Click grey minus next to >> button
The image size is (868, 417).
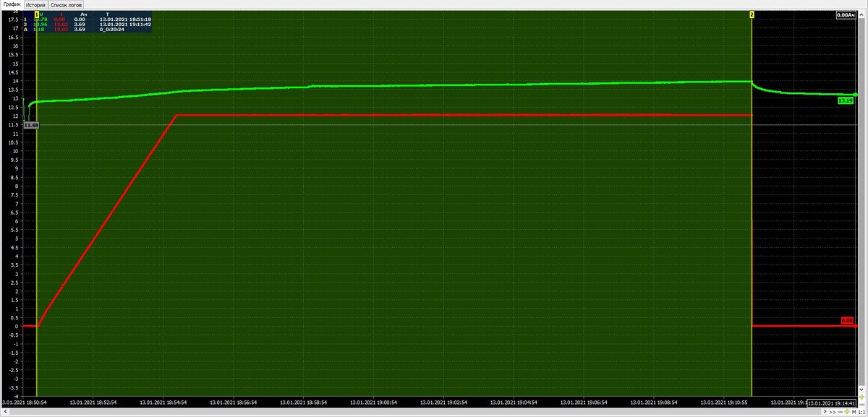click(840, 412)
